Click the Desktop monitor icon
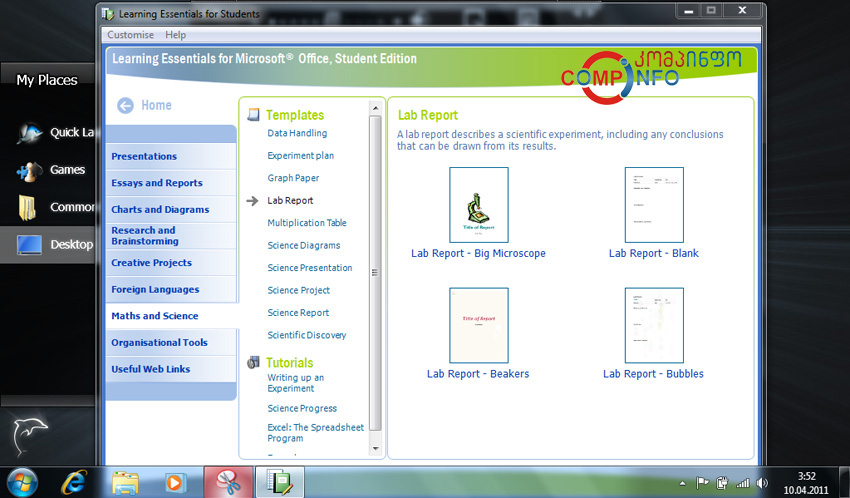The height and width of the screenshot is (498, 850). pos(29,244)
